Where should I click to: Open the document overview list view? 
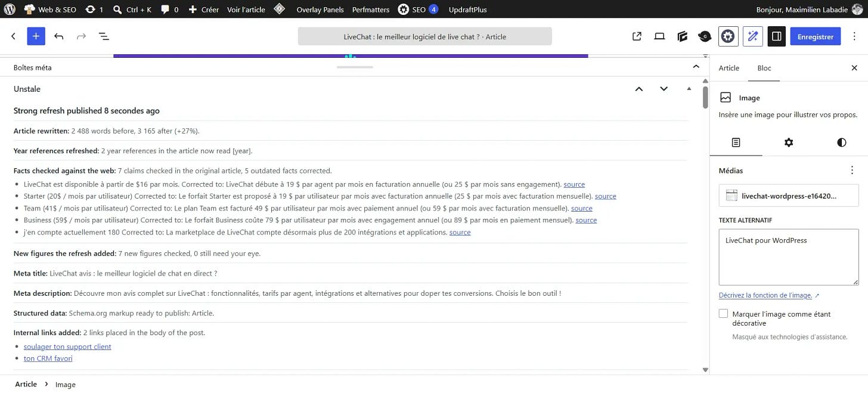tap(104, 36)
